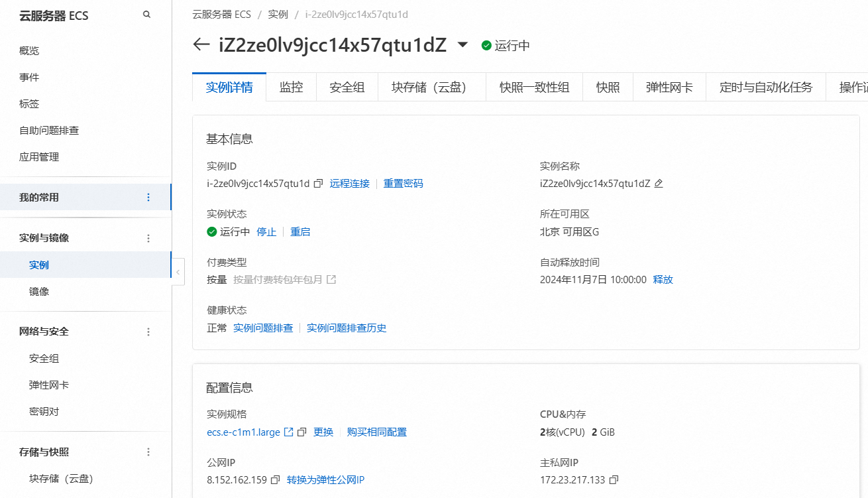Copy the instance type ecs.e-c1m1.large
This screenshot has height=498, width=868.
pyautogui.click(x=301, y=432)
